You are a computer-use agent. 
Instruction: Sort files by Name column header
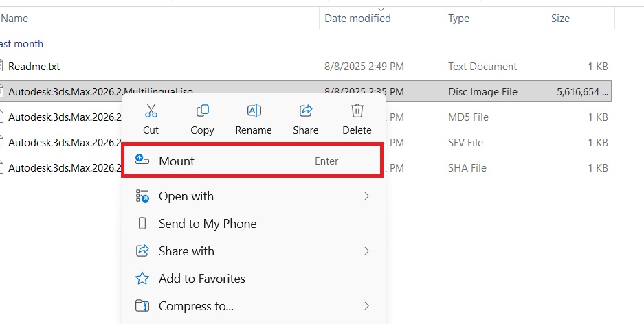click(x=14, y=19)
